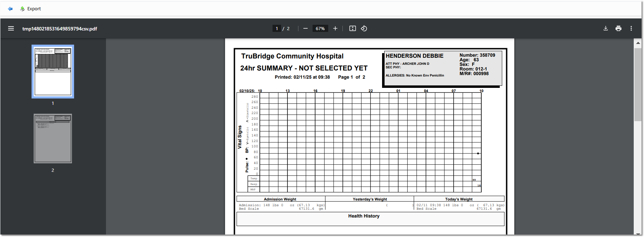Rotate the document counterclockwise
This screenshot has width=644, height=237.
[x=364, y=28]
